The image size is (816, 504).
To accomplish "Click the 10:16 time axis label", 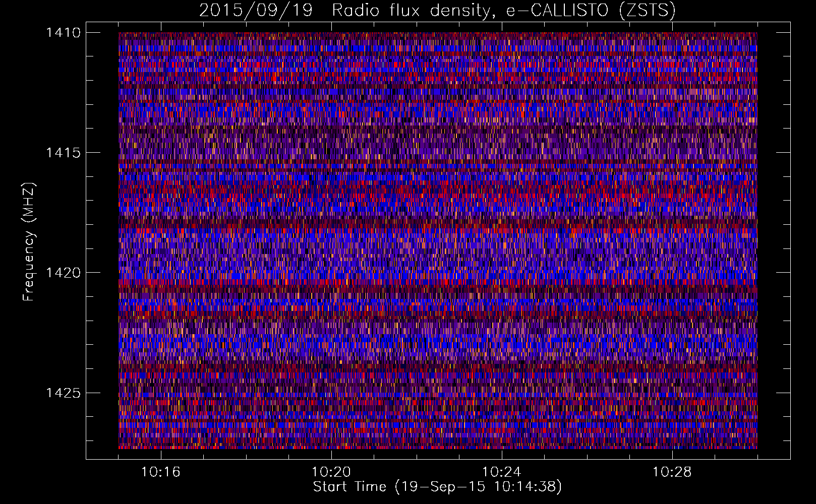I will pyautogui.click(x=161, y=472).
